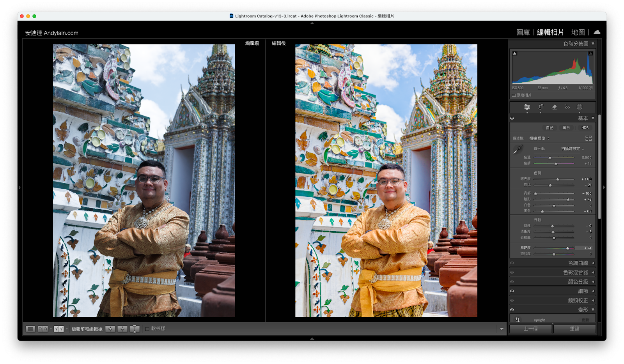The width and height of the screenshot is (624, 364).
Task: Toggle visibility of 色彩混合器 panel edits
Action: (x=512, y=272)
